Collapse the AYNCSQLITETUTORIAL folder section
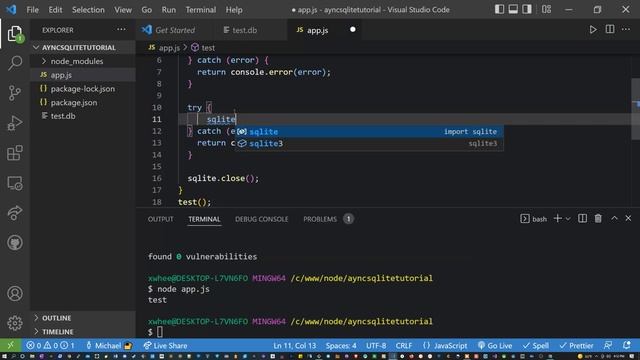Screen dimensions: 640x360 [x=83, y=47]
